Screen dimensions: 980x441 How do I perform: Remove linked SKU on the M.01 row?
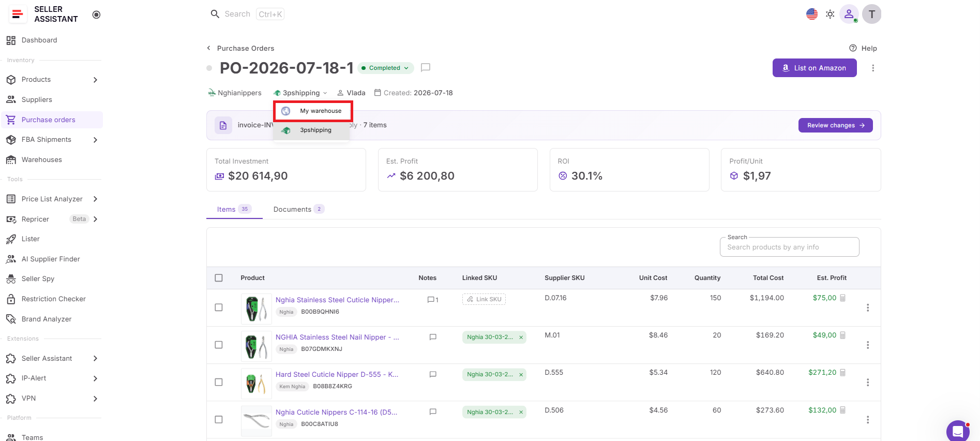(521, 337)
